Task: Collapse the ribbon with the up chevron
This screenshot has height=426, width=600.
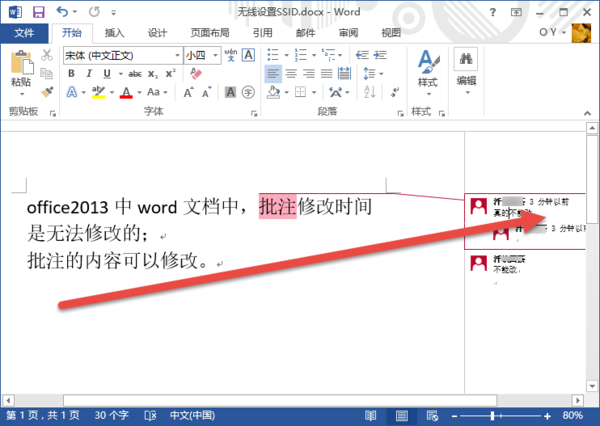Action: (587, 113)
